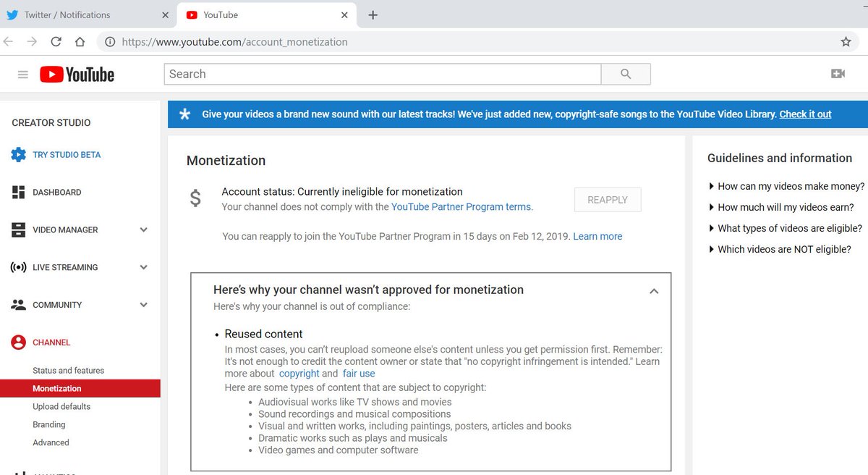868x475 pixels.
Task: Click 'Audiovisual works like TV shows and movies'
Action: coord(355,402)
